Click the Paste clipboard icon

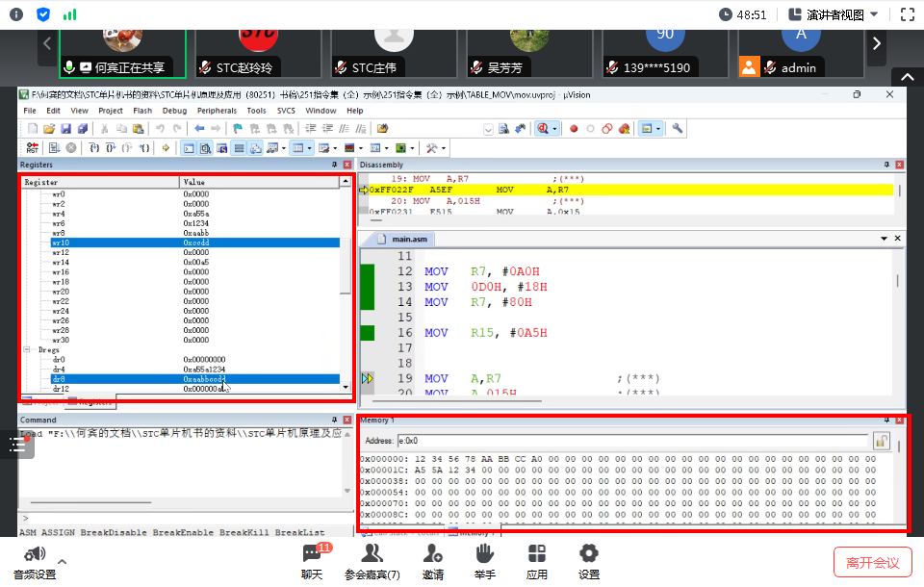(138, 129)
